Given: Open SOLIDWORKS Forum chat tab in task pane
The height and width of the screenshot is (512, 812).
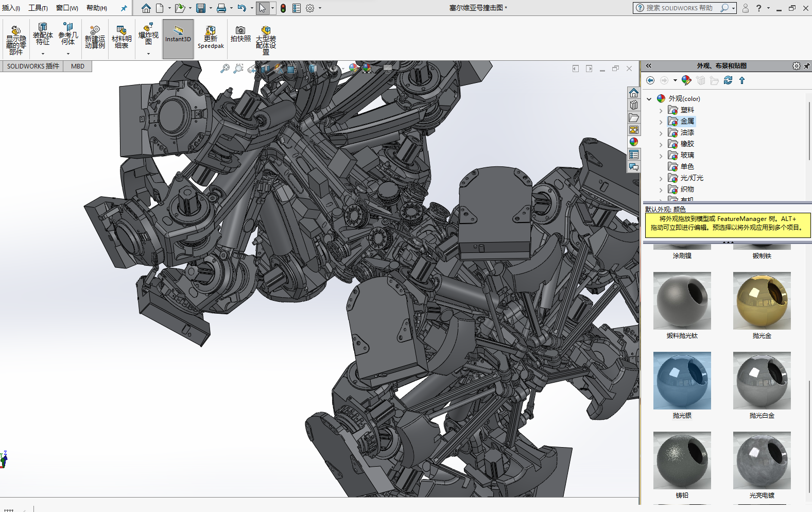Looking at the screenshot, I should pos(634,167).
